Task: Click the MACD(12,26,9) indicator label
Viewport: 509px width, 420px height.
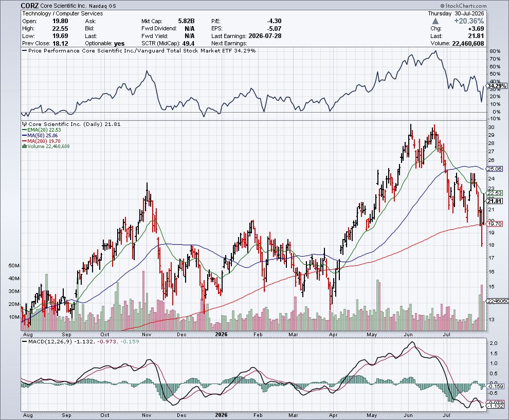Action: 50,341
